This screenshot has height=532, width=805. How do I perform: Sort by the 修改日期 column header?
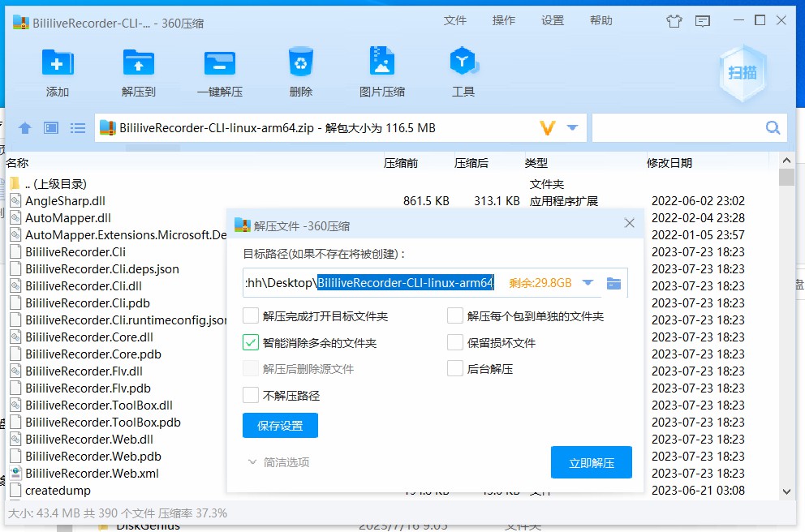click(x=669, y=163)
